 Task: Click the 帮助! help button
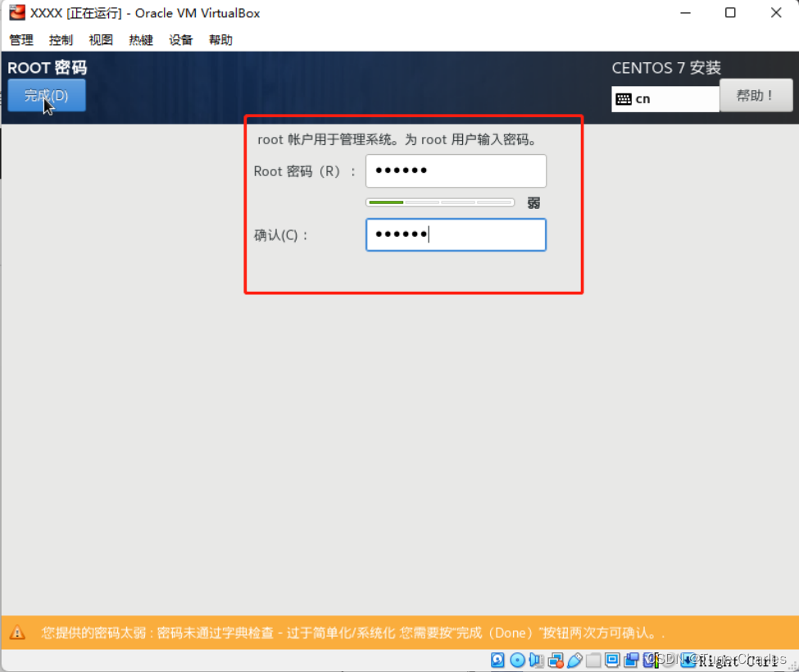pyautogui.click(x=756, y=95)
